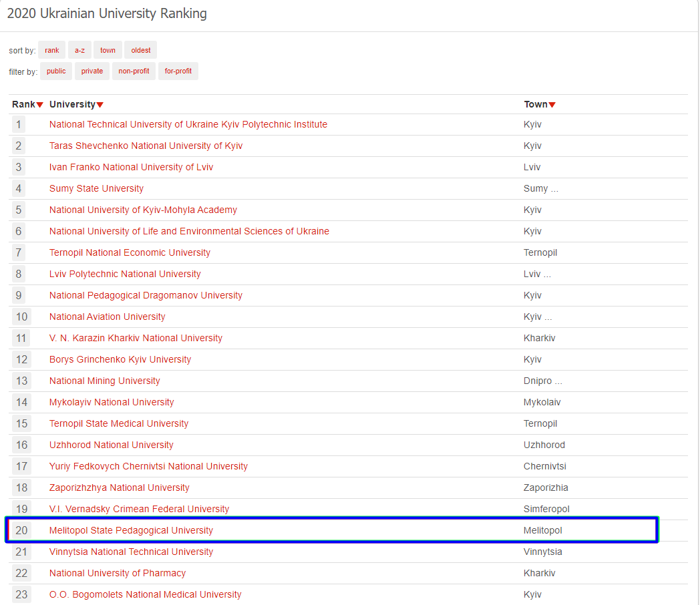Open Taras Shevchenko National University of Kyiv

[x=146, y=146]
